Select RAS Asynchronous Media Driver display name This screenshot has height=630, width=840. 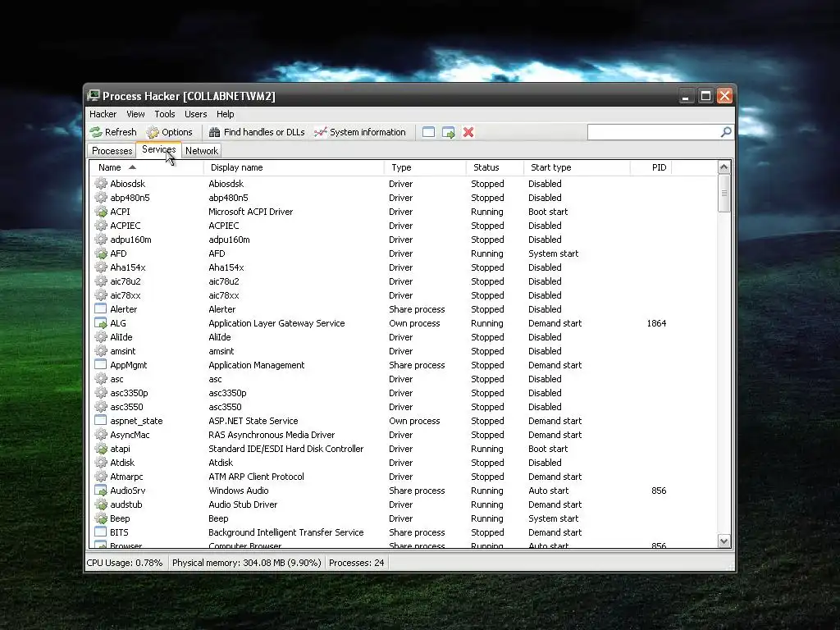pyautogui.click(x=272, y=435)
